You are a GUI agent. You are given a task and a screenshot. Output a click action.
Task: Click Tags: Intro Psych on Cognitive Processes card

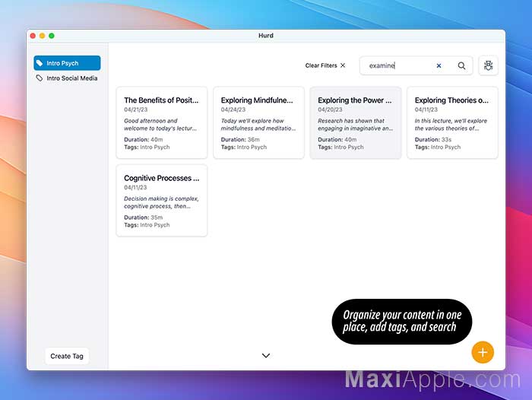tap(147, 225)
